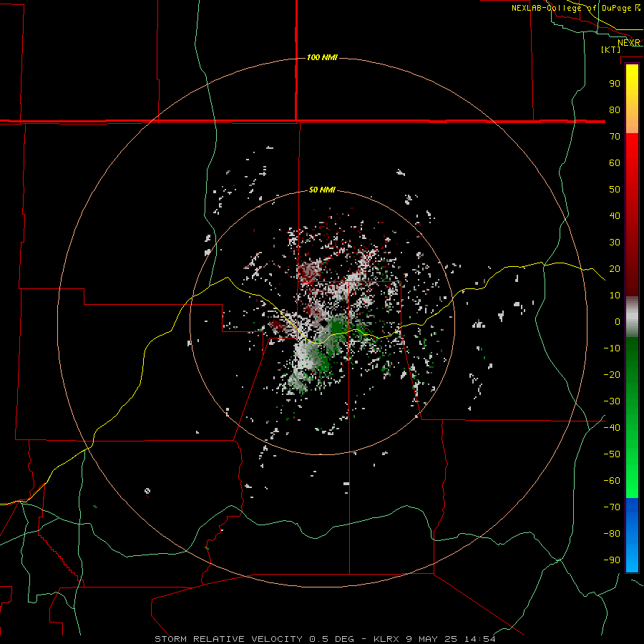Click the positive "40" scale label
This screenshot has width=644, height=644.
(x=615, y=216)
